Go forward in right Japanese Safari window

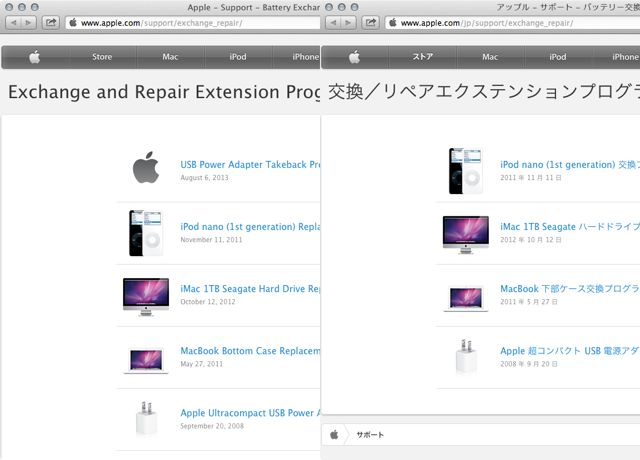click(x=348, y=22)
